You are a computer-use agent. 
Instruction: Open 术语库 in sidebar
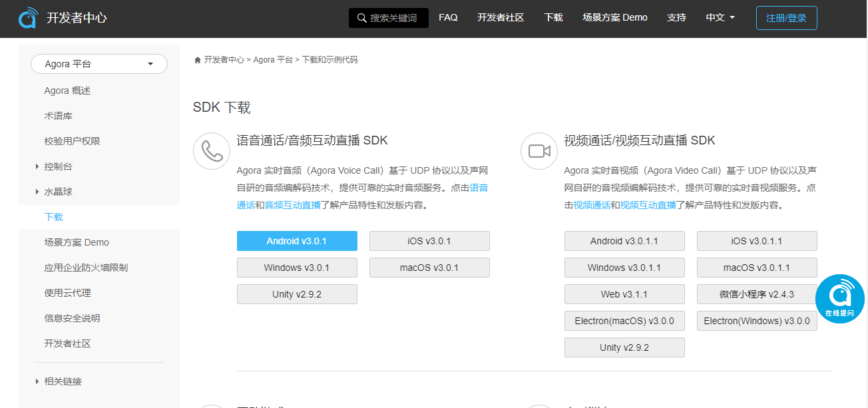pos(58,116)
